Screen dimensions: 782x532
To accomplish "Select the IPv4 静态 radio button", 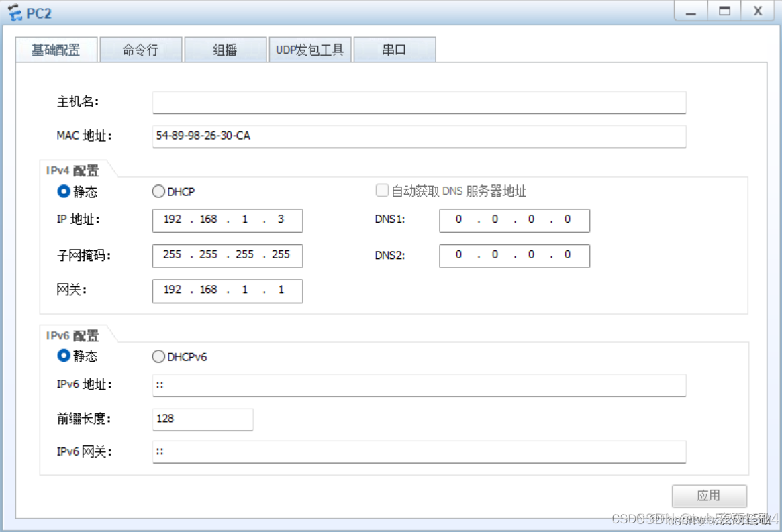I will [x=63, y=191].
